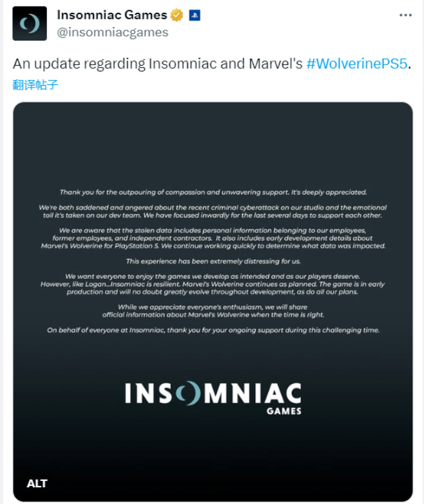The height and width of the screenshot is (504, 424).
Task: Open the Insomniac Games profile avatar
Action: pos(30,24)
